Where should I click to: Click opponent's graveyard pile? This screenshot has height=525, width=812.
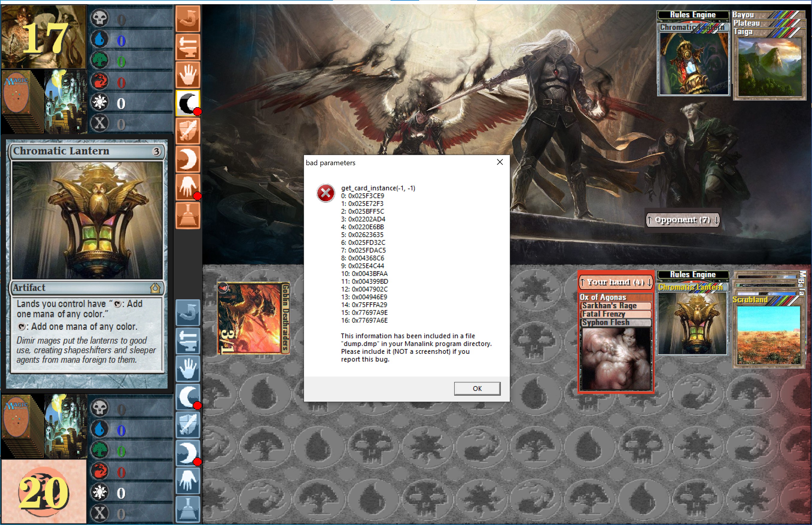pyautogui.click(x=66, y=101)
